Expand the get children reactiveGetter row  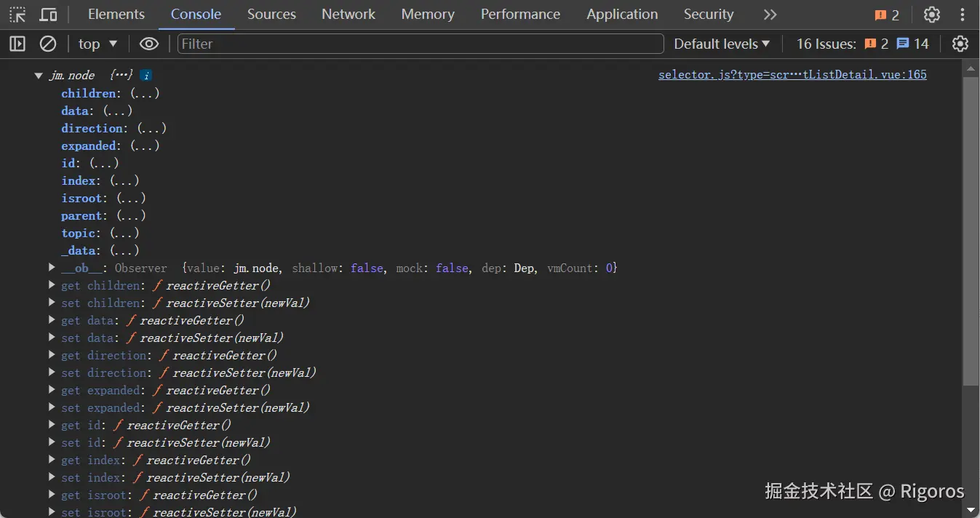[52, 285]
